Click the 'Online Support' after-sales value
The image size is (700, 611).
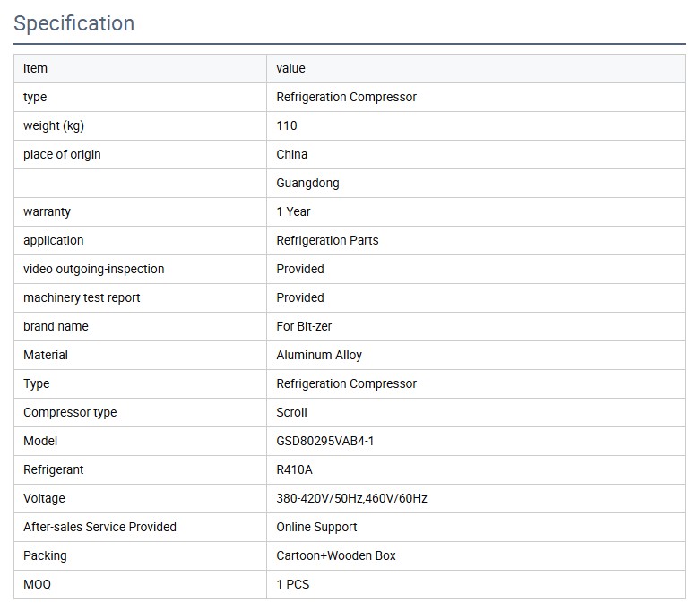[316, 527]
